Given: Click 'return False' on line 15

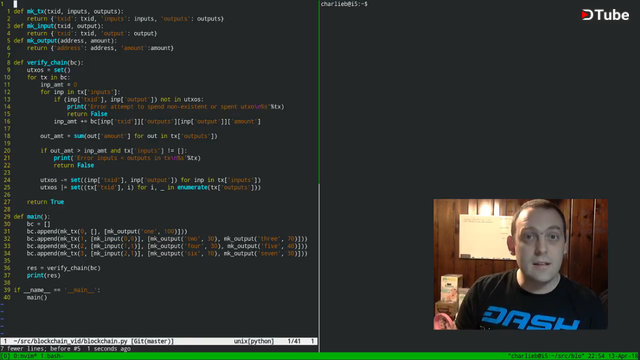Looking at the screenshot, I should 87,114.
